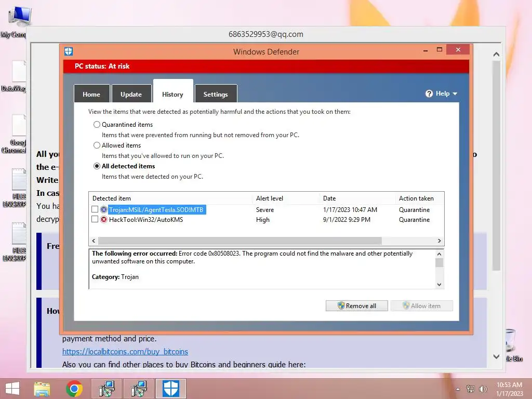532x399 pixels.
Task: Select the All detected items radio button
Action: (x=97, y=166)
